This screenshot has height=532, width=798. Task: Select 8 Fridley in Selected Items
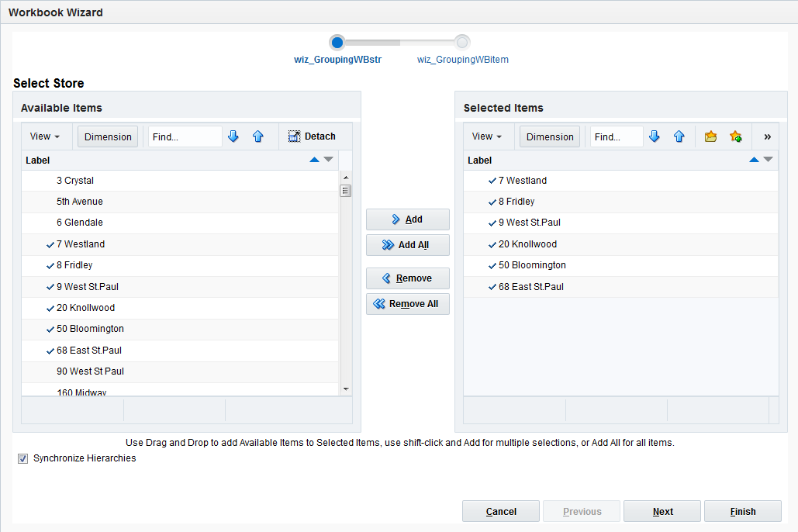[621, 202]
